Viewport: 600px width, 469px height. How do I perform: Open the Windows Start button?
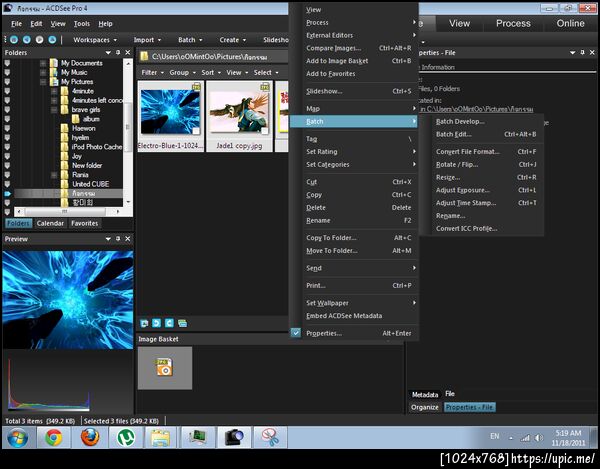tap(18, 438)
